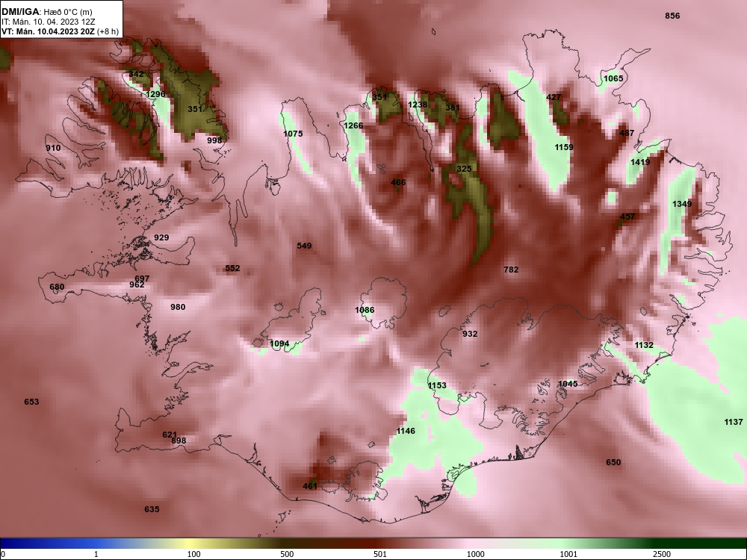
Task: Click the map title 'DMI/IGA: Hæð 0°C (m)'
Action: pyautogui.click(x=47, y=12)
